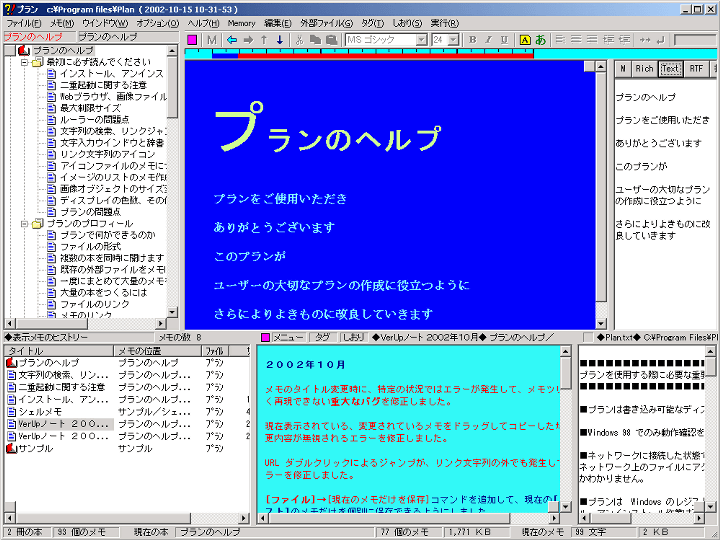Image resolution: width=720 pixels, height=540 pixels.
Task: Click the scissors cut icon
Action: coord(300,40)
